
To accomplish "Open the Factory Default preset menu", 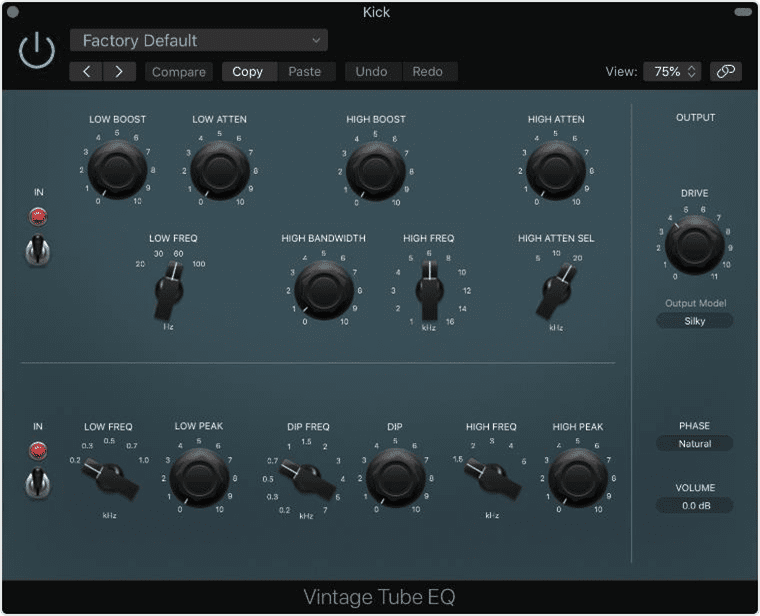I will click(199, 40).
